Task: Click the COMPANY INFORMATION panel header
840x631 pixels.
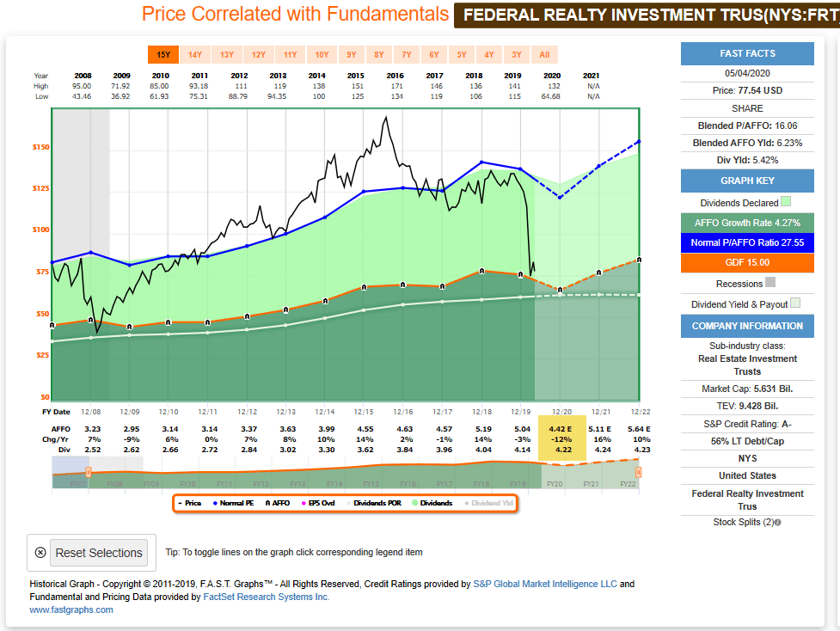Action: [x=747, y=326]
